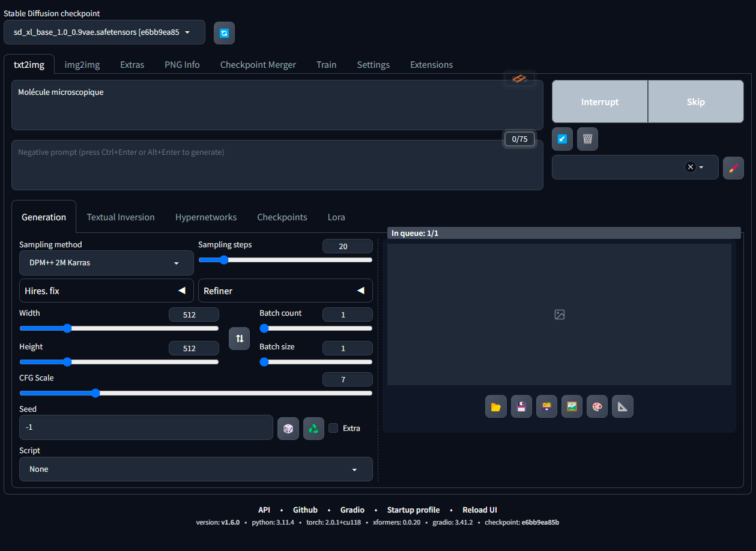Open the Train tab
The height and width of the screenshot is (551, 756).
[327, 65]
